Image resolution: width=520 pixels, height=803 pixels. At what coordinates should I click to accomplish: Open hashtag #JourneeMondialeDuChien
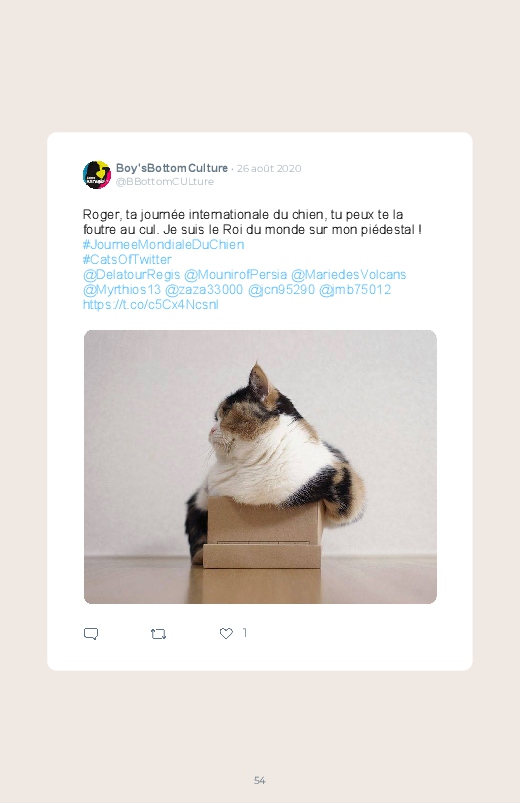[x=163, y=244]
